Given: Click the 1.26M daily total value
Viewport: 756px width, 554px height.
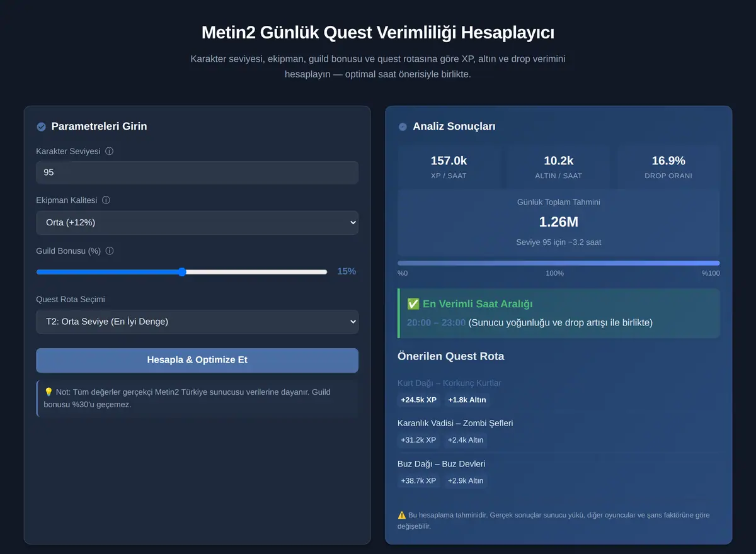Looking at the screenshot, I should (x=559, y=222).
